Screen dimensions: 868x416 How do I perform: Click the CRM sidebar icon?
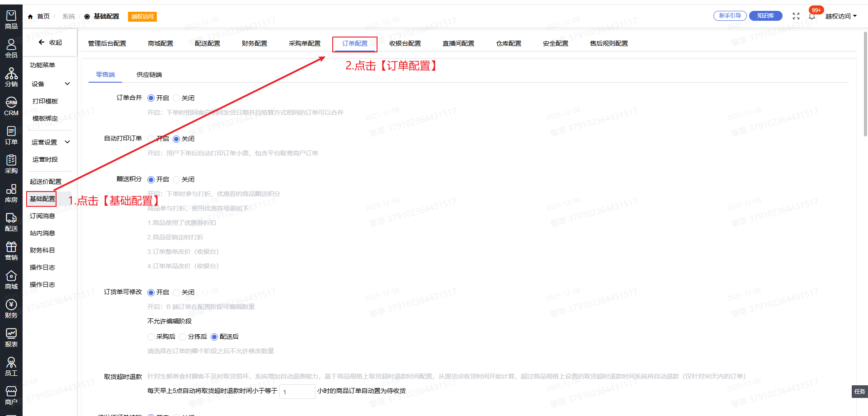point(11,107)
